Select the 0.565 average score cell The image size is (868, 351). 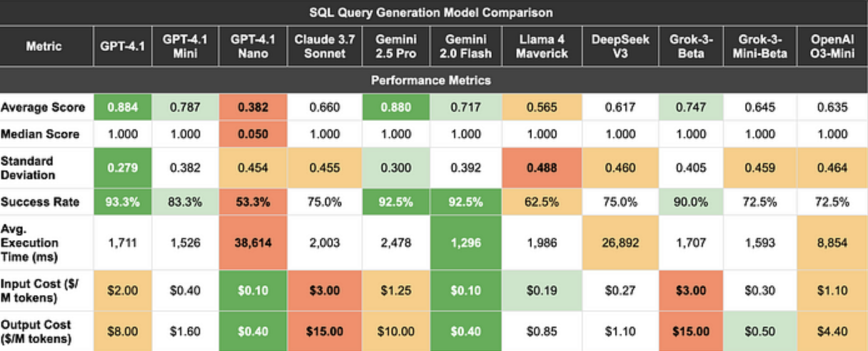pos(542,107)
